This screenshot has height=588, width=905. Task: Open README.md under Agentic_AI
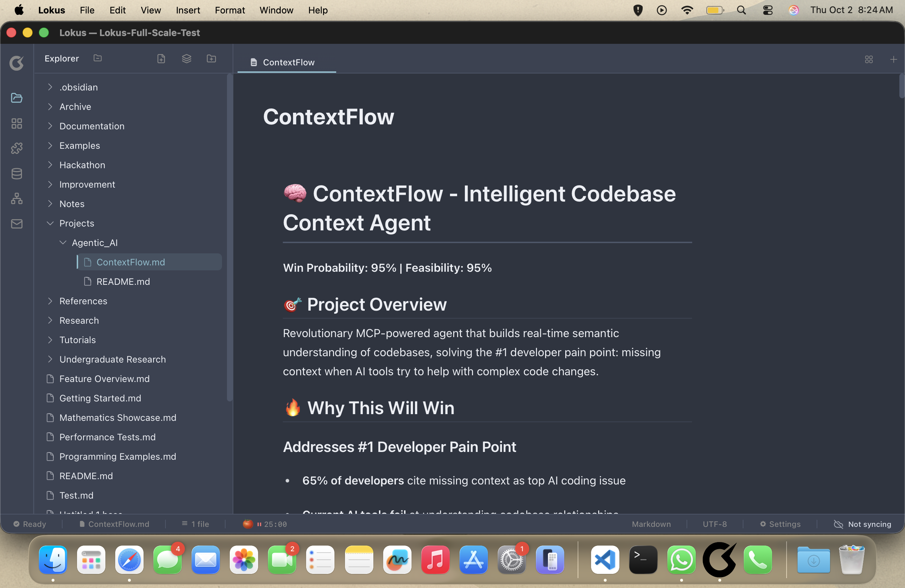123,282
